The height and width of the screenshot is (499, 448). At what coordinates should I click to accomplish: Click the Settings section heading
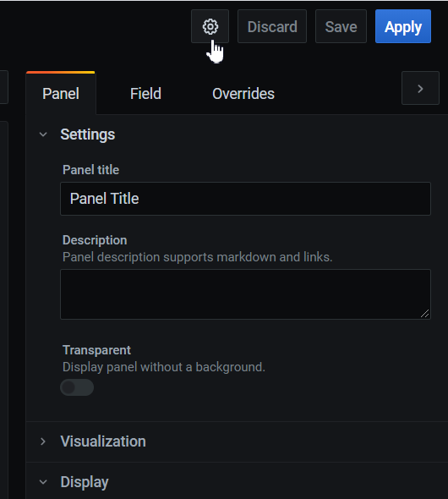[x=88, y=134]
